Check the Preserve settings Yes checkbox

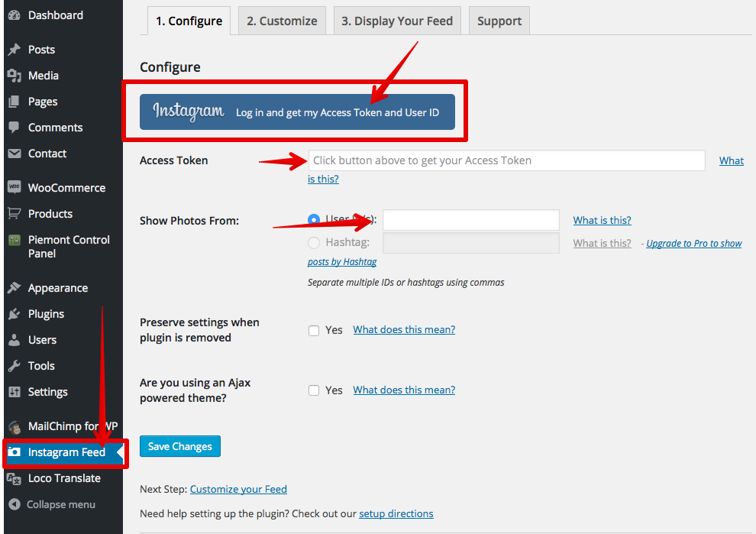314,331
